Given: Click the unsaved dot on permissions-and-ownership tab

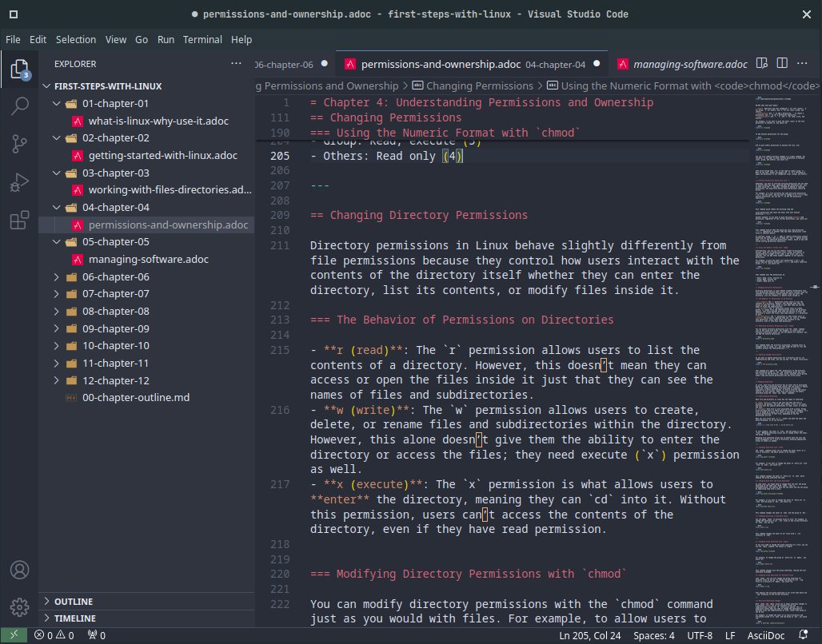Looking at the screenshot, I should coord(596,63).
